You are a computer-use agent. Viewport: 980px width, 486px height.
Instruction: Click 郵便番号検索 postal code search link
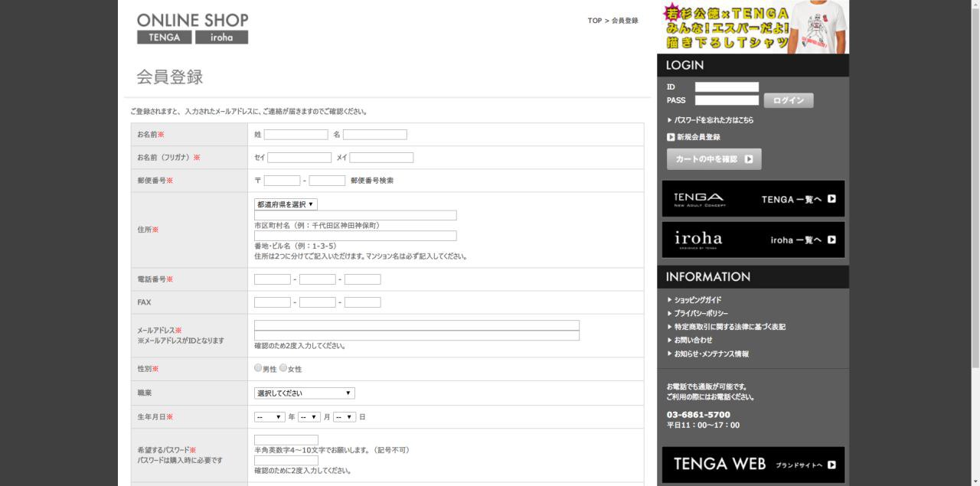point(372,181)
